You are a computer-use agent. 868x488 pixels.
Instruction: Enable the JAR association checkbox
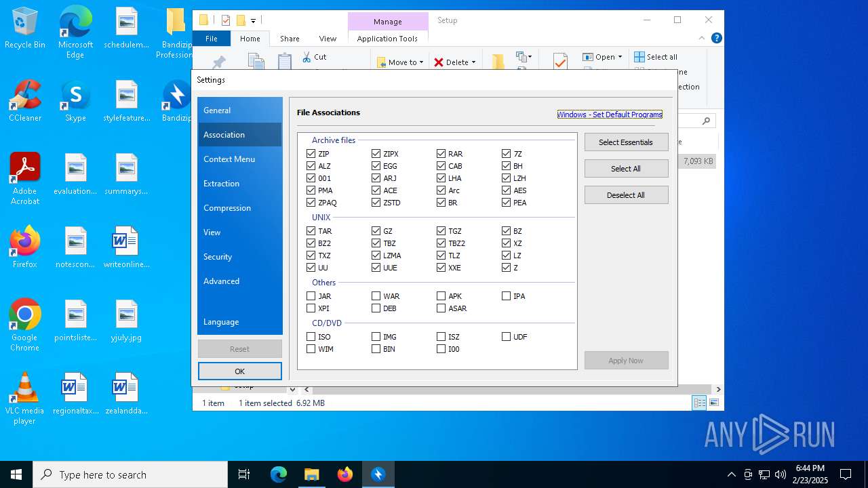pos(311,296)
